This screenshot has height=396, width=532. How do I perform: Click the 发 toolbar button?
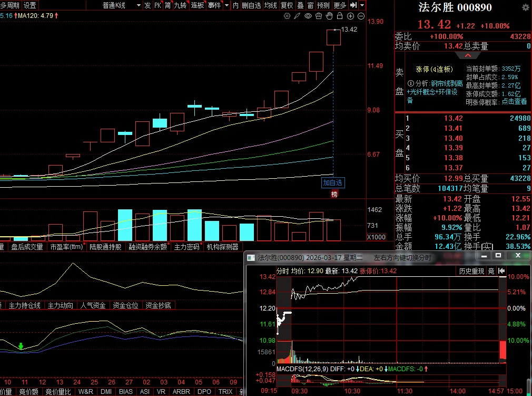147,5
